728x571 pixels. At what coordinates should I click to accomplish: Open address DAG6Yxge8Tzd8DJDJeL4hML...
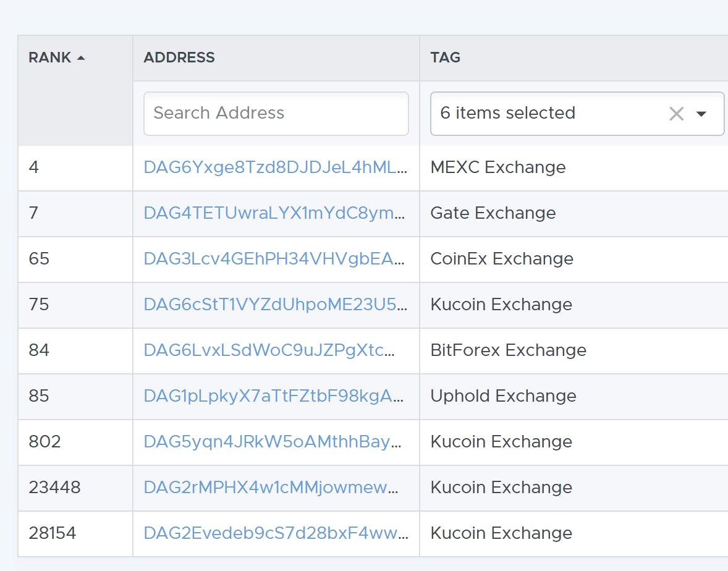pos(276,167)
